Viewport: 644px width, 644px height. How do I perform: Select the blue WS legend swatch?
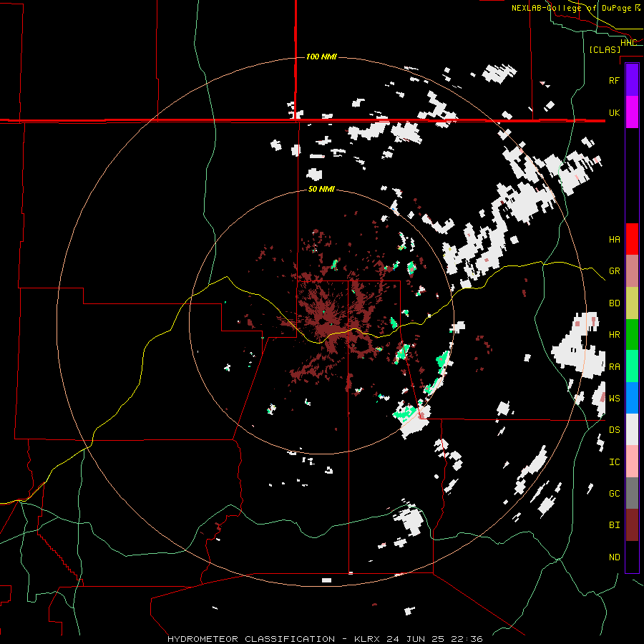[x=632, y=398]
